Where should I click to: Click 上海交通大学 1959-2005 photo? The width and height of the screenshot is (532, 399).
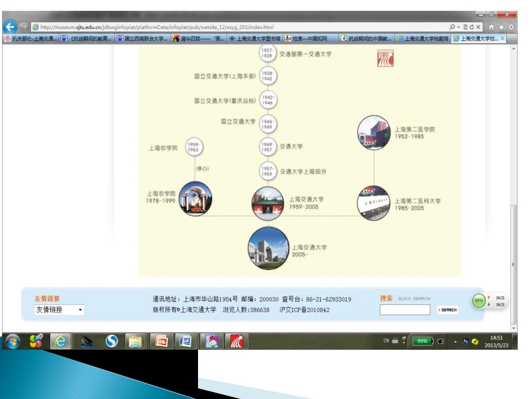267,203
